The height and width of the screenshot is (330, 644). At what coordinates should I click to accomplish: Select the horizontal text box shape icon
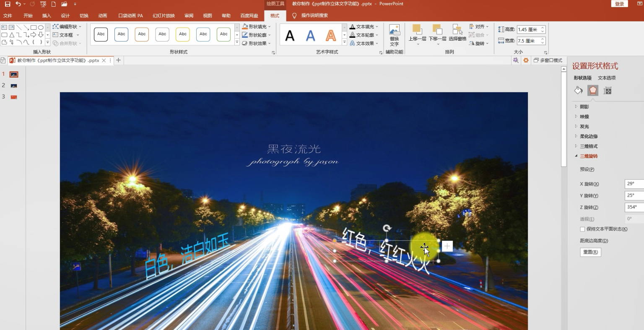coord(4,27)
